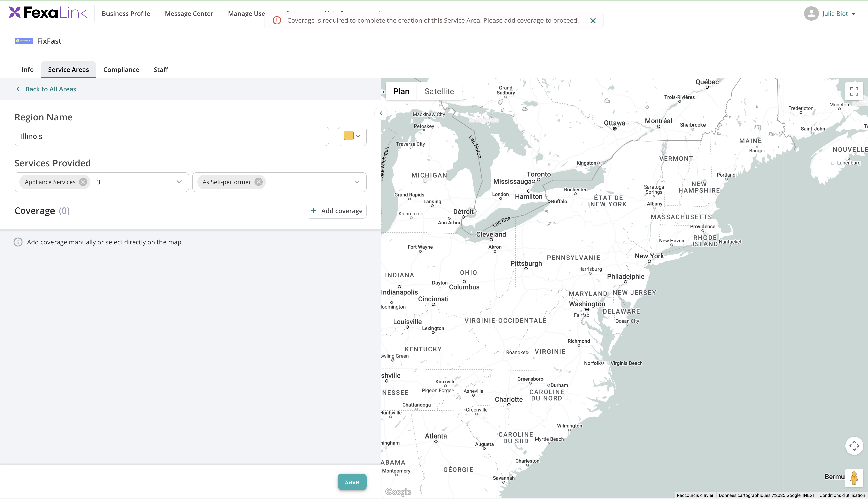Click the Add coverage button
The width and height of the screenshot is (868, 499).
337,211
